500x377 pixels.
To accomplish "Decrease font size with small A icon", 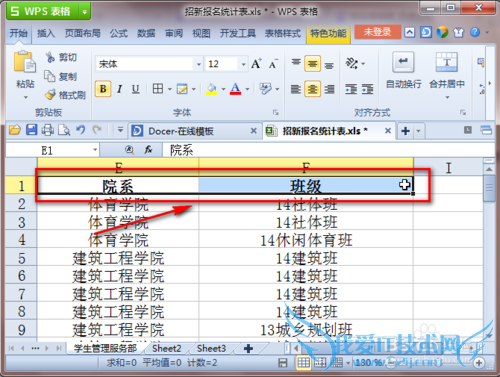I will 273,64.
